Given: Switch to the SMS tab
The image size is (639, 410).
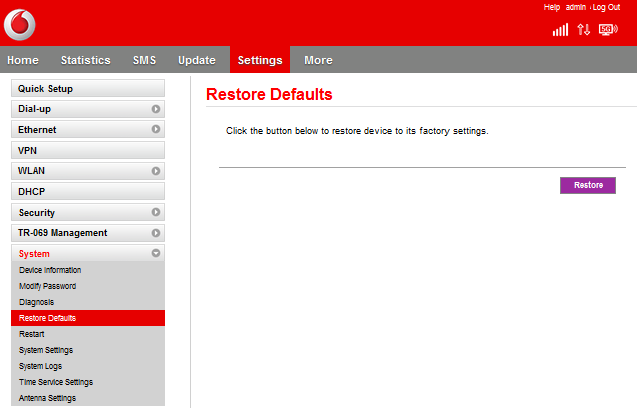Looking at the screenshot, I should [x=144, y=60].
